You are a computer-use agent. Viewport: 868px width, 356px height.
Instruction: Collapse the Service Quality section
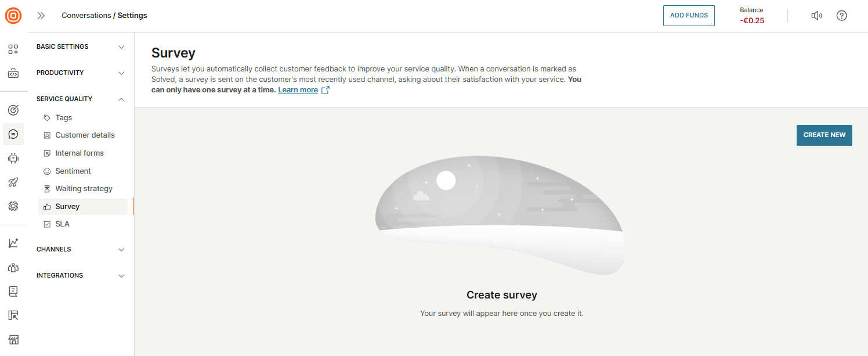pyautogui.click(x=81, y=99)
